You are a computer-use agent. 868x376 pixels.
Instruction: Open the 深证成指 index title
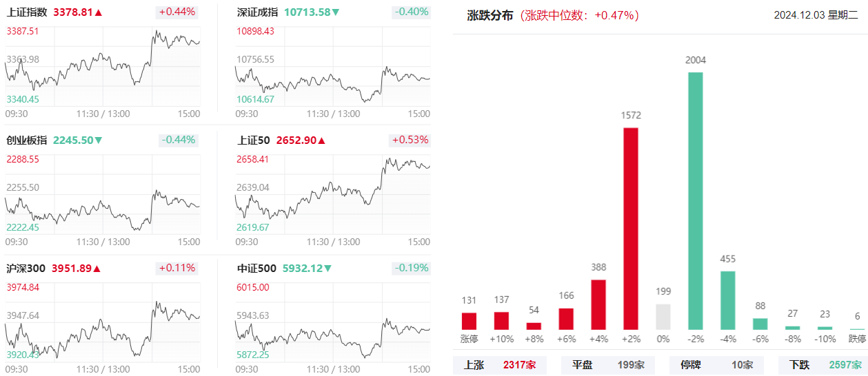click(x=257, y=12)
